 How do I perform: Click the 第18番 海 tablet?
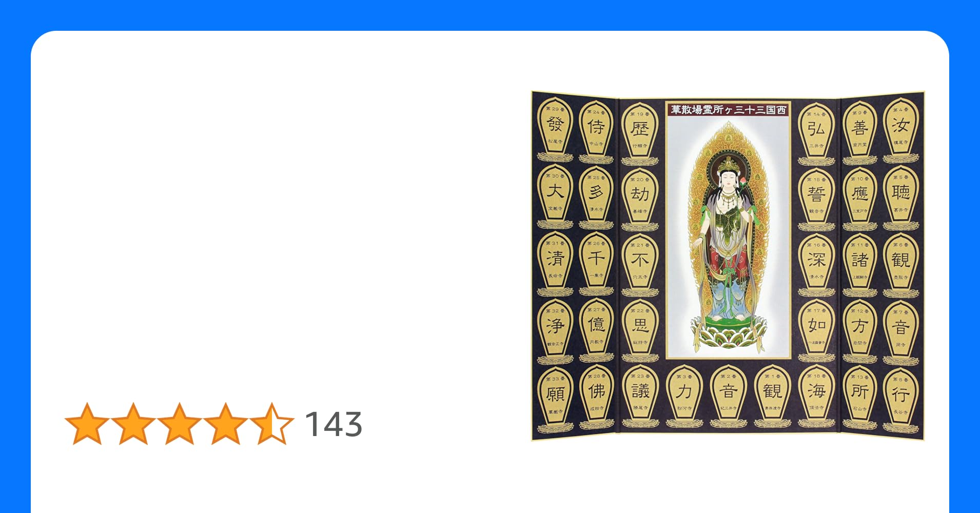pos(816,396)
